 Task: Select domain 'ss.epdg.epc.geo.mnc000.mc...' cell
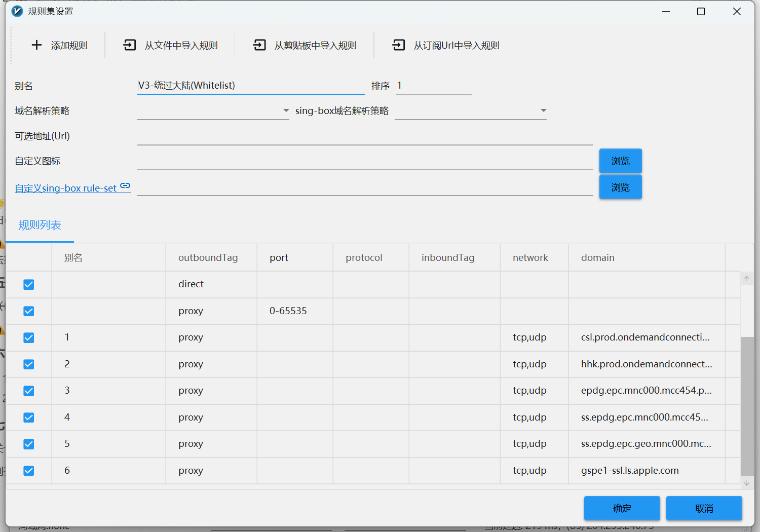click(x=647, y=444)
